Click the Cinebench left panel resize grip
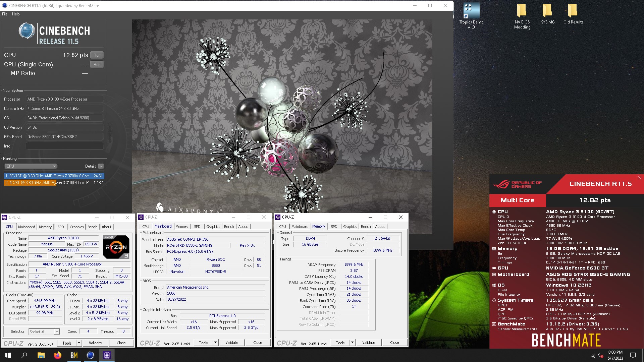644x362 pixels. 110,133
